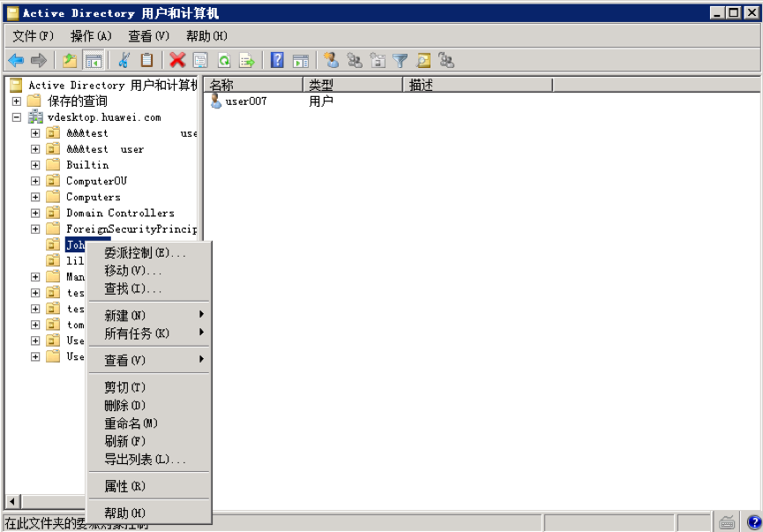Click the Create New Group icon
Screen dimensions: 763x532
point(355,61)
